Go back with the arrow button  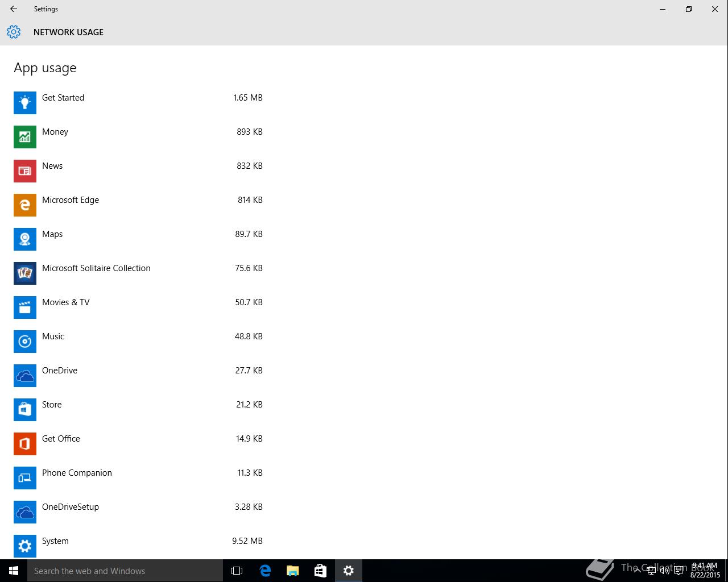point(14,9)
